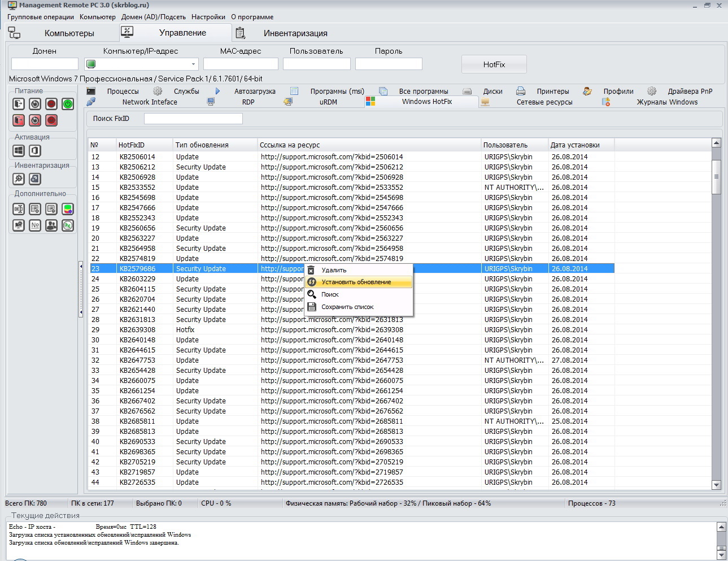Sort by the HotFixID column header
The width and height of the screenshot is (728, 561).
144,145
